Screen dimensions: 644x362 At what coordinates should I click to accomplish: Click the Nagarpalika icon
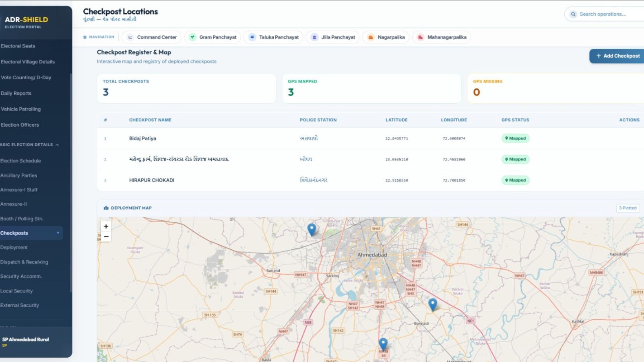pyautogui.click(x=371, y=37)
